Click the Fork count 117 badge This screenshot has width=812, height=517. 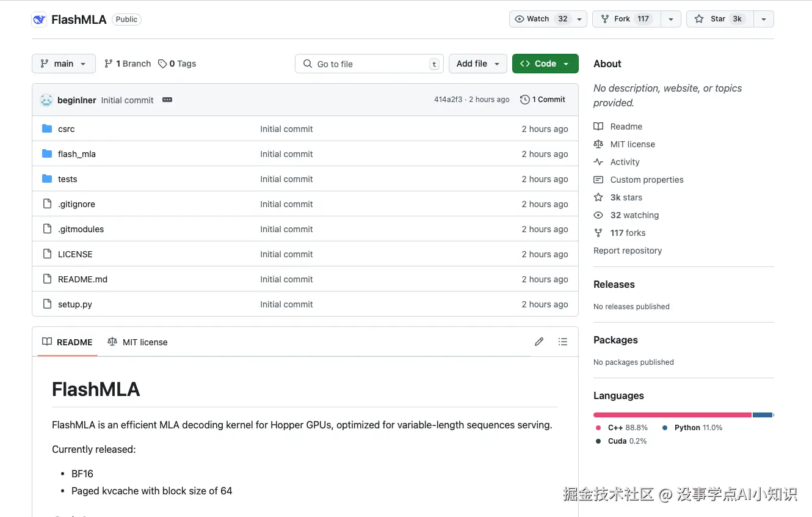(643, 19)
